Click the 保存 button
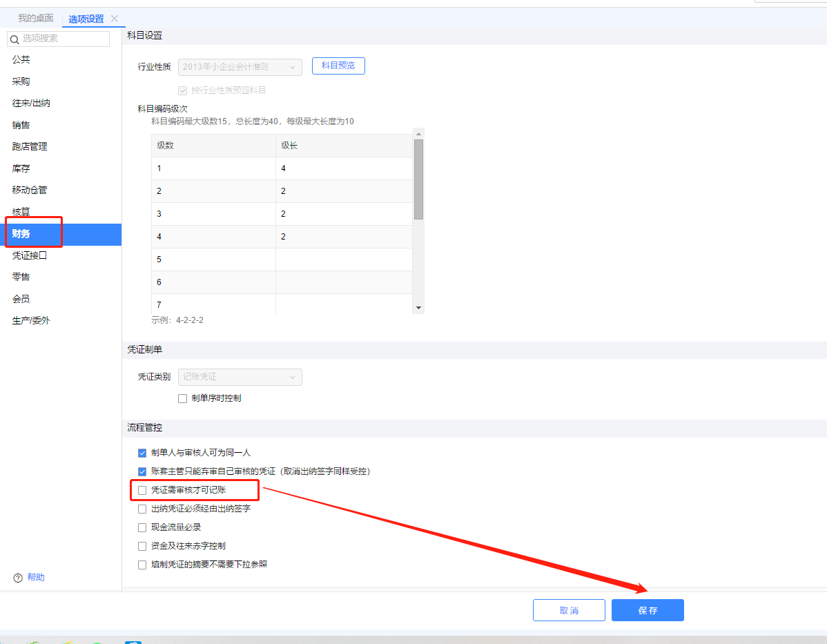 tap(648, 610)
